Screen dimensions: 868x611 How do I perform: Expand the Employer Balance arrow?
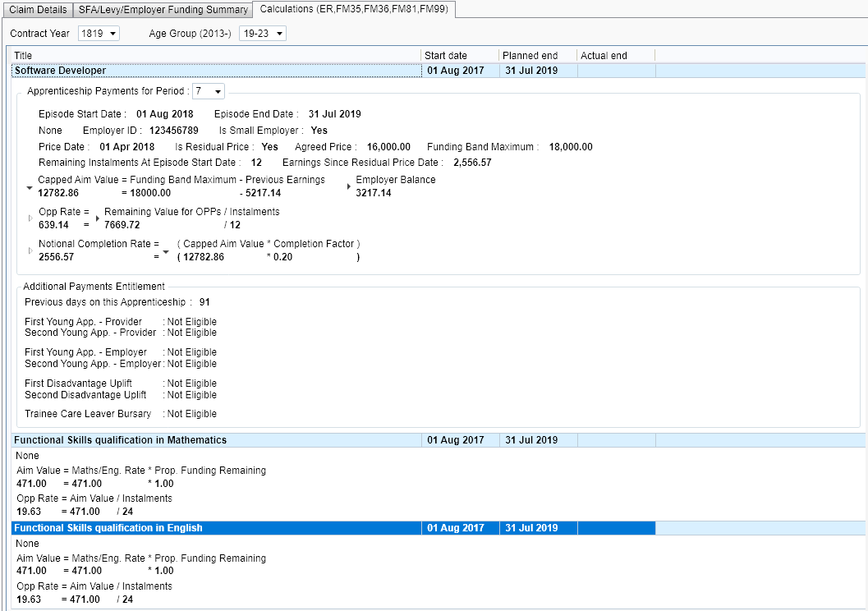349,187
